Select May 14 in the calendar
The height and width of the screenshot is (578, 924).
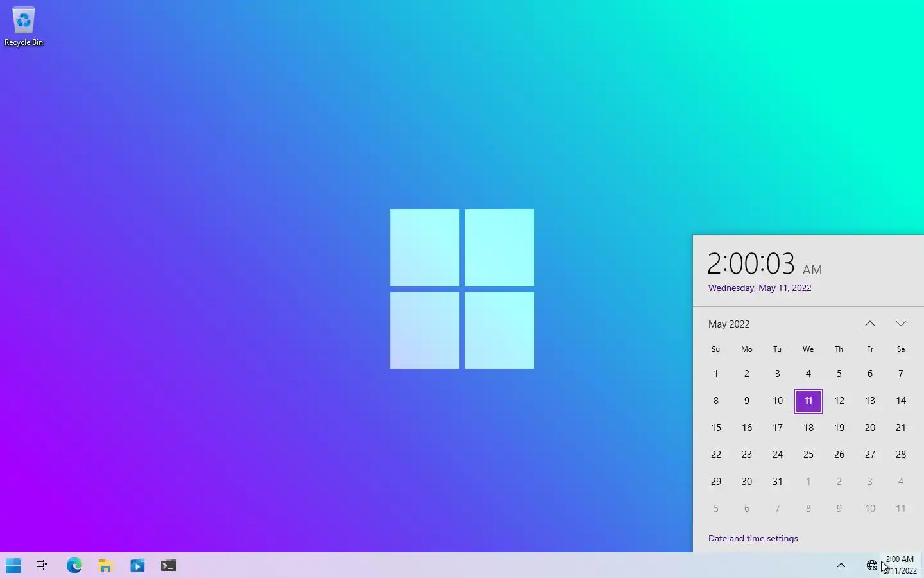pyautogui.click(x=901, y=401)
